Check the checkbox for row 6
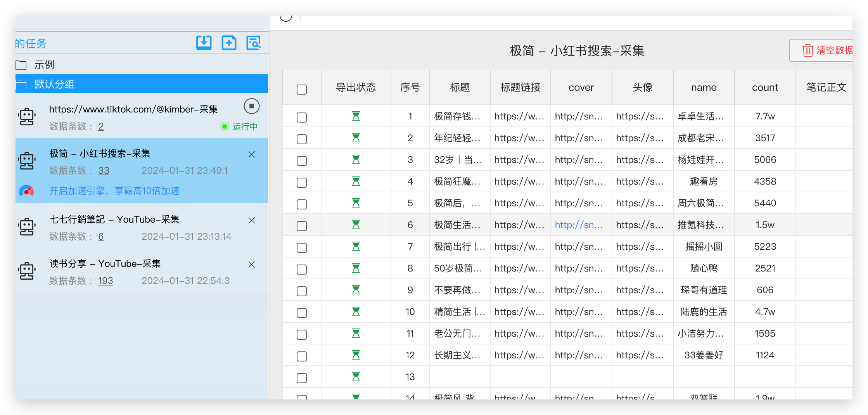The image size is (868, 415). pyautogui.click(x=302, y=226)
